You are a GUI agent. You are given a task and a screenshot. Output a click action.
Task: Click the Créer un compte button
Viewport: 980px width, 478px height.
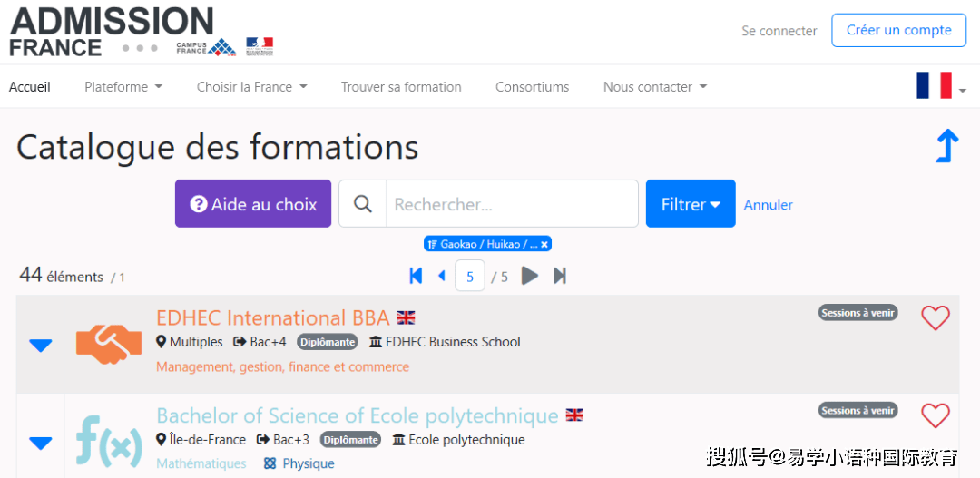click(898, 30)
